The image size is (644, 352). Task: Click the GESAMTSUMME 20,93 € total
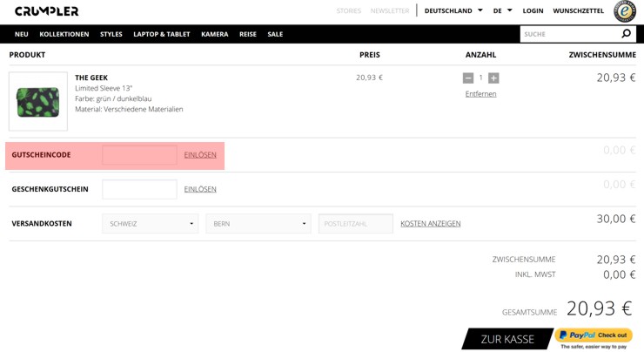(x=600, y=308)
